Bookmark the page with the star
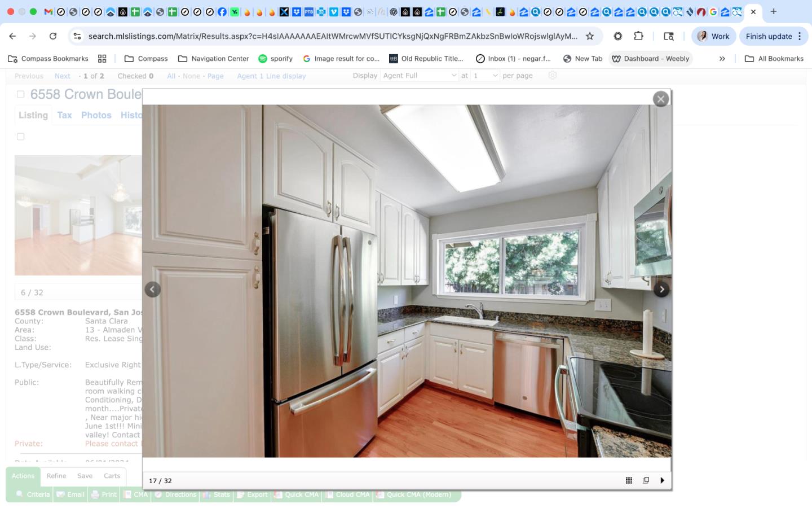The width and height of the screenshot is (812, 508). (590, 36)
